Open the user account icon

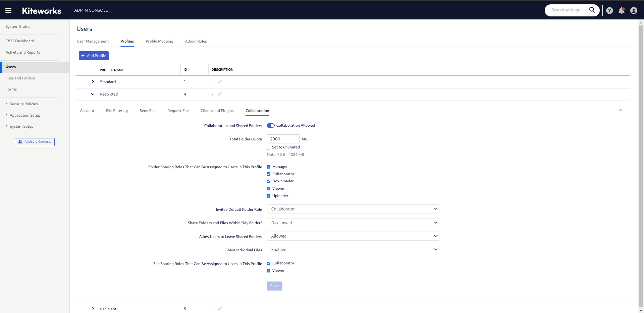click(x=634, y=10)
